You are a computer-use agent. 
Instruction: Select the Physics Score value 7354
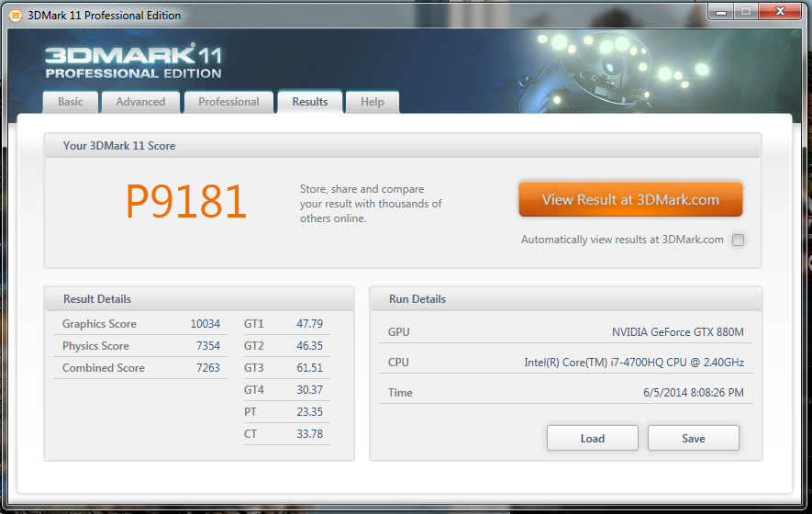[208, 346]
